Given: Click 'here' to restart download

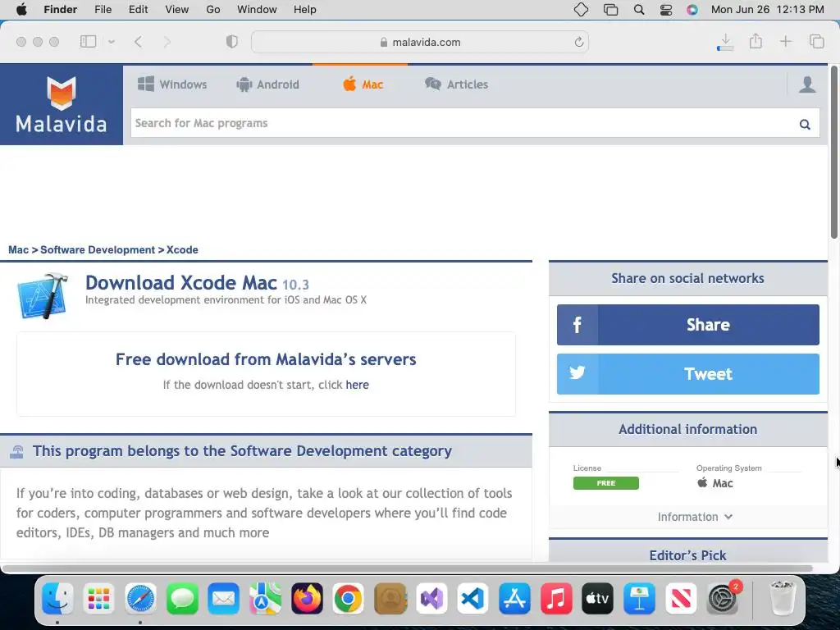Looking at the screenshot, I should 358,385.
